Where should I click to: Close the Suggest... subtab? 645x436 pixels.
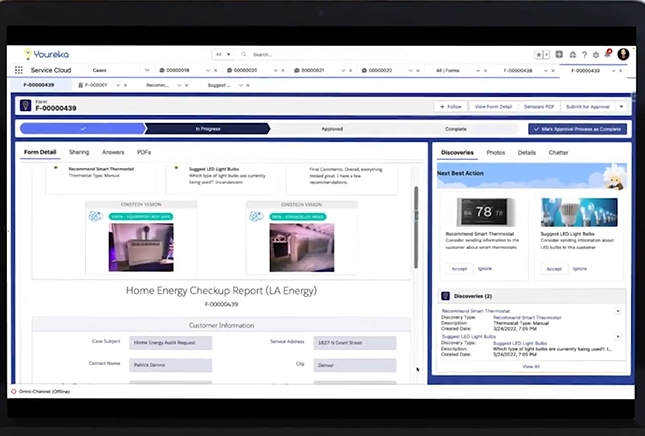(x=248, y=85)
